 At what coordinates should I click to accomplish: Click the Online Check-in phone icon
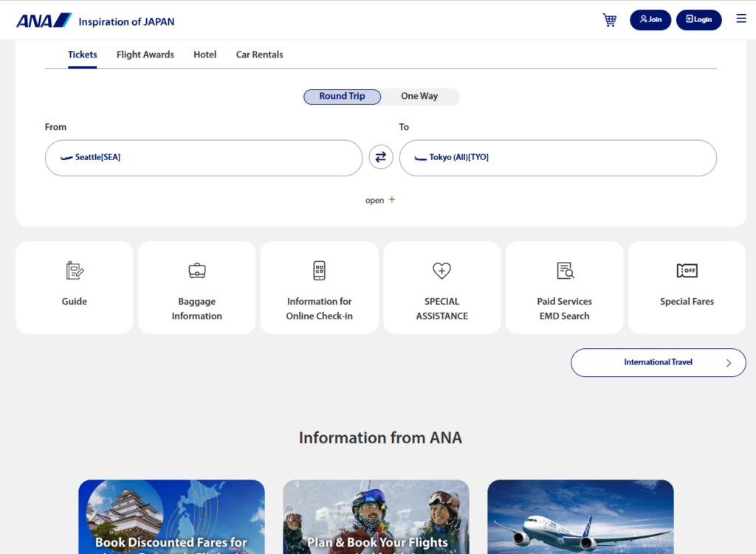pyautogui.click(x=319, y=271)
